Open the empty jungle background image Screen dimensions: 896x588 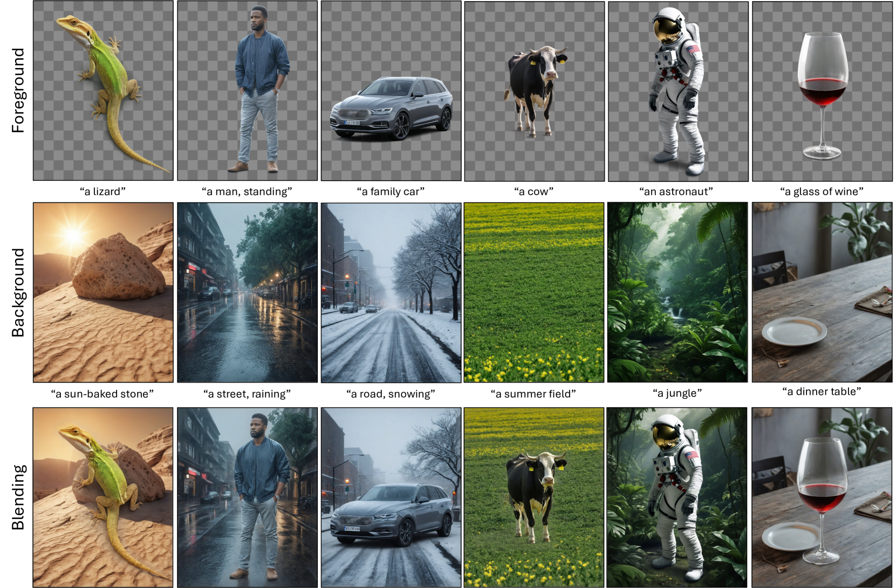tap(678, 292)
